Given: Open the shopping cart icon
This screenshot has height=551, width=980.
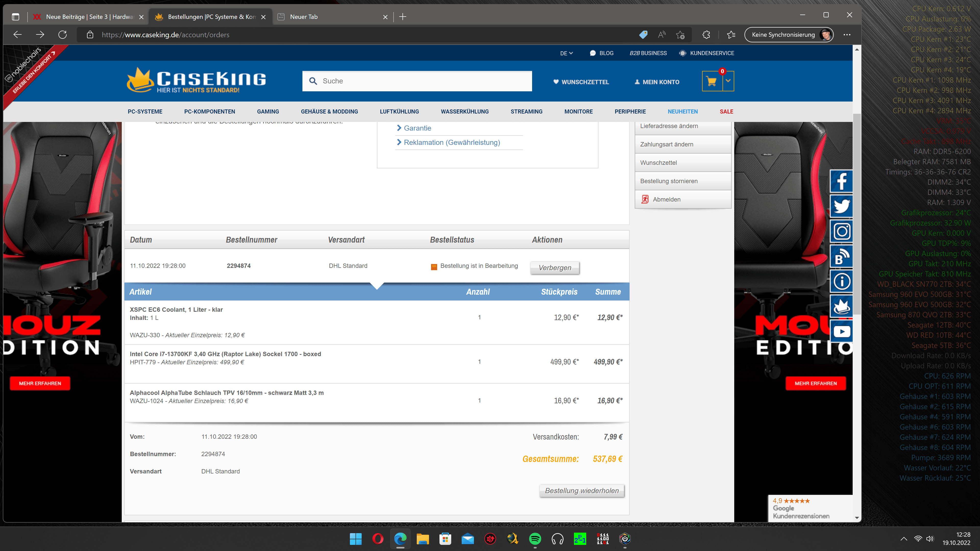Looking at the screenshot, I should pos(712,81).
